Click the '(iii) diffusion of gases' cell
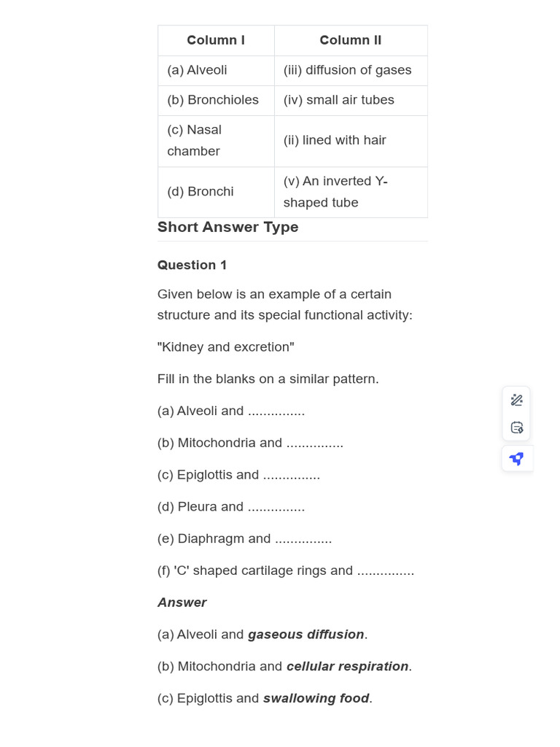This screenshot has height=747, width=560. (348, 70)
